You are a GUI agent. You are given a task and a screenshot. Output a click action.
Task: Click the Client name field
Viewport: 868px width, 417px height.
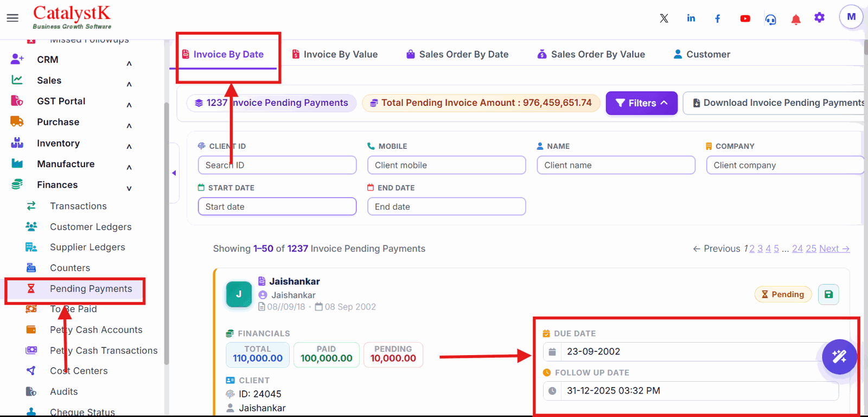click(x=616, y=165)
